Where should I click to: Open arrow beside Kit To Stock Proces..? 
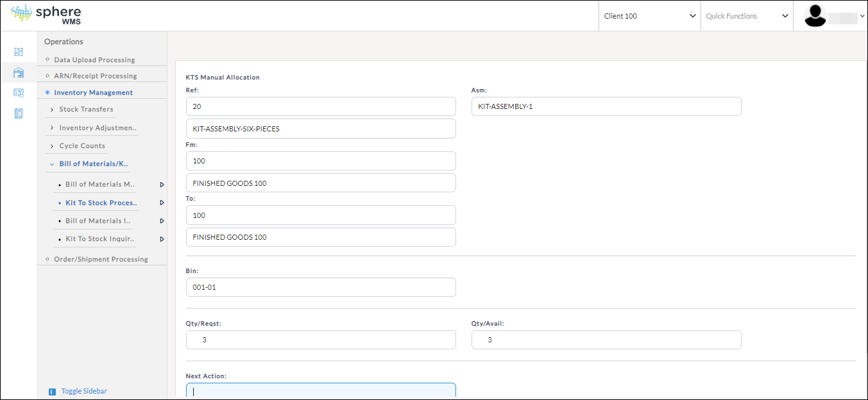click(x=162, y=203)
